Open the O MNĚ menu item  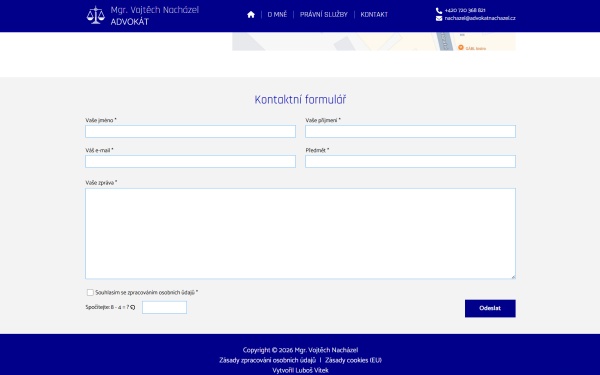click(277, 15)
